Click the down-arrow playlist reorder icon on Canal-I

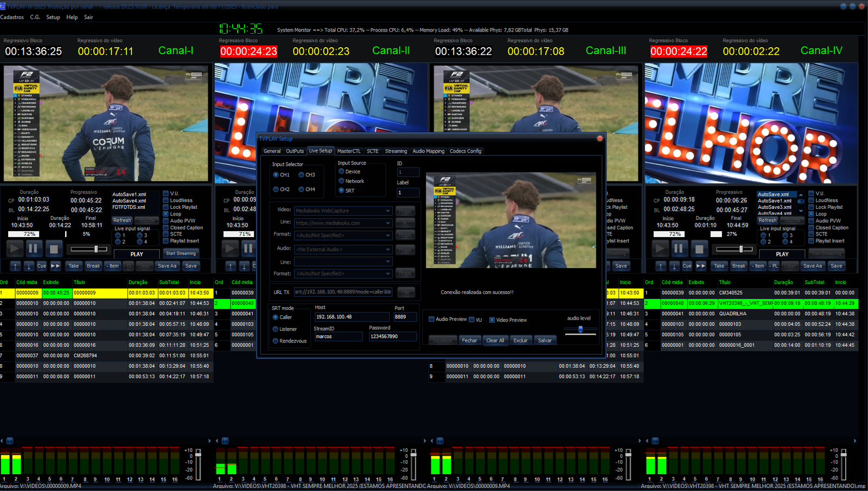point(28,266)
